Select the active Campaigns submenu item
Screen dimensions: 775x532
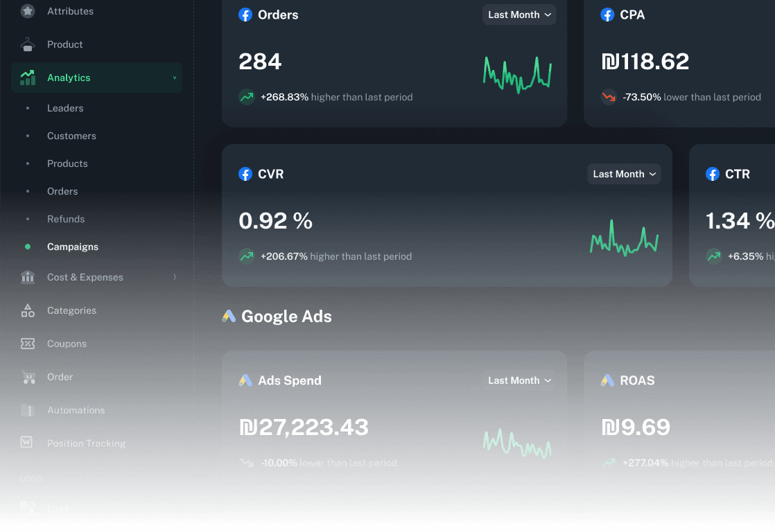pos(73,247)
